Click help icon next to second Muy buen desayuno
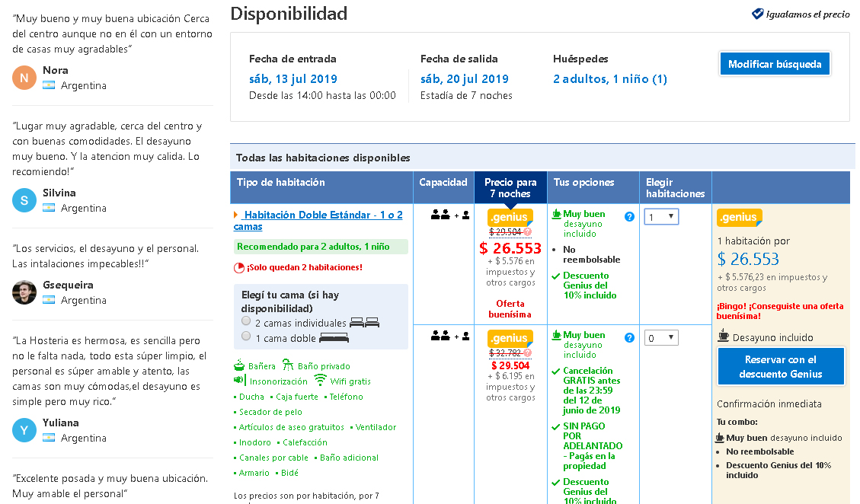The height and width of the screenshot is (504, 860). [x=630, y=338]
